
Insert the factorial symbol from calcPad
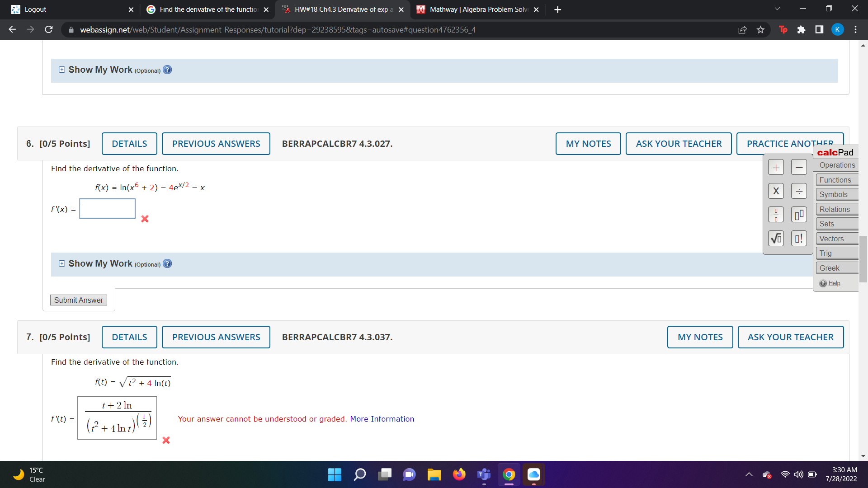[x=798, y=238]
